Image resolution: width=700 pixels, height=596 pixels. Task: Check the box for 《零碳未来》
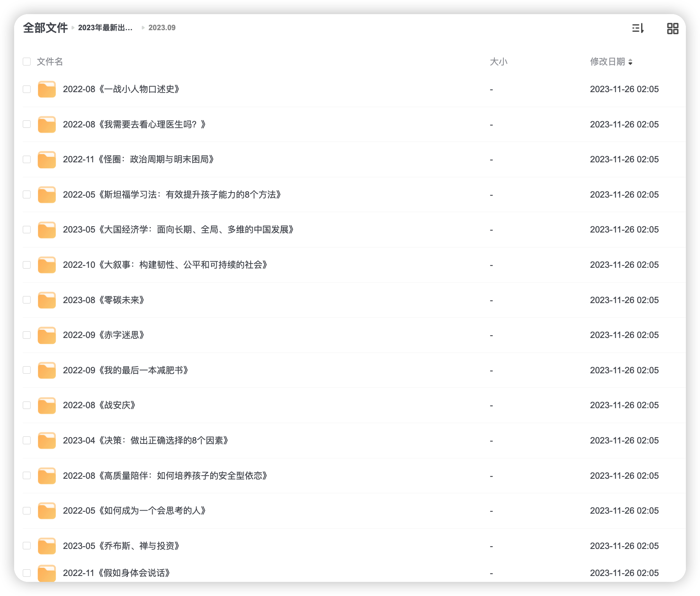click(x=27, y=300)
